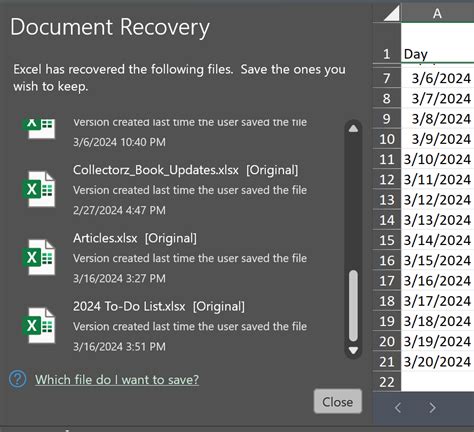Click the 2/27/2024 4:47 PM timestamp

click(119, 210)
